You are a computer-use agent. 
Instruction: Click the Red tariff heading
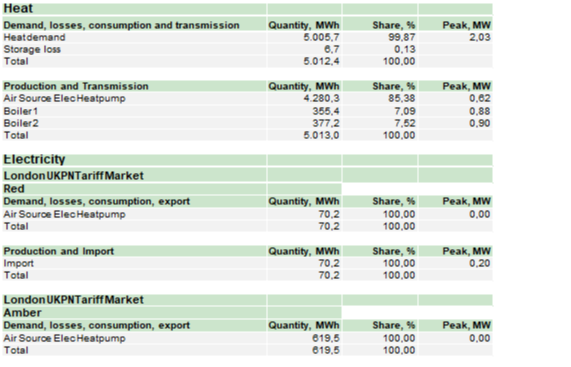click(14, 189)
